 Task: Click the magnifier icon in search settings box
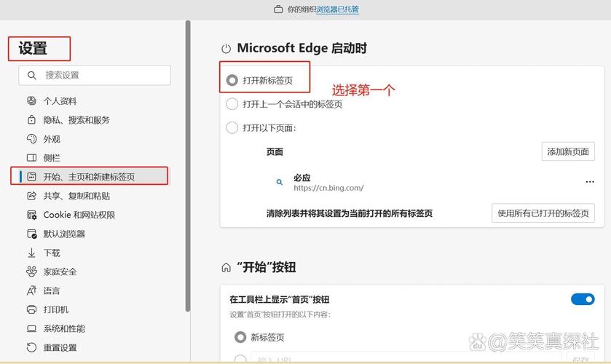point(32,75)
